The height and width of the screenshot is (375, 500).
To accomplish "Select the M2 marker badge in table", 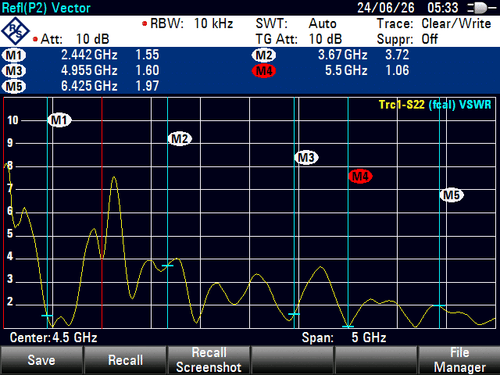I will (264, 55).
